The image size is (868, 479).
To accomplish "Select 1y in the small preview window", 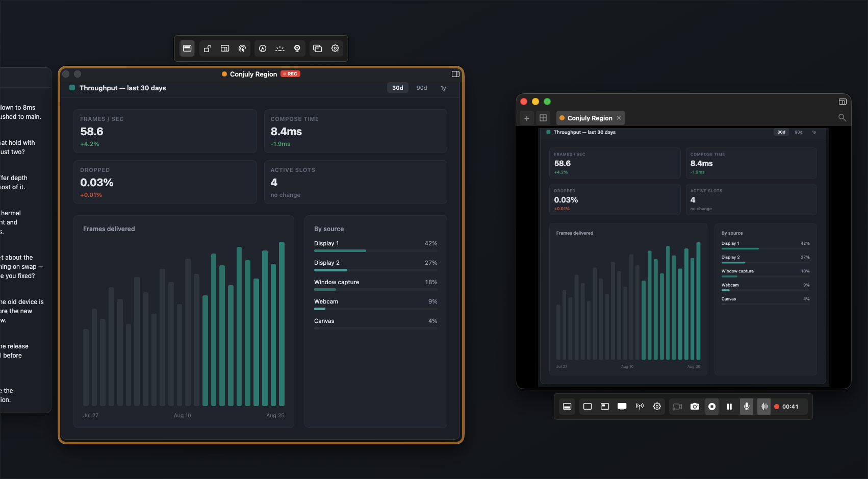I will click(x=814, y=132).
